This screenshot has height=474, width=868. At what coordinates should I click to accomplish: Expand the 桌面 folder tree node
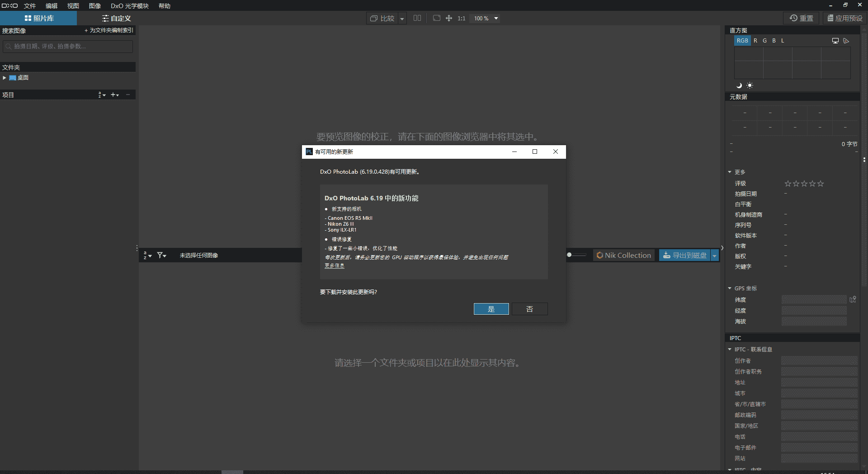pyautogui.click(x=5, y=78)
